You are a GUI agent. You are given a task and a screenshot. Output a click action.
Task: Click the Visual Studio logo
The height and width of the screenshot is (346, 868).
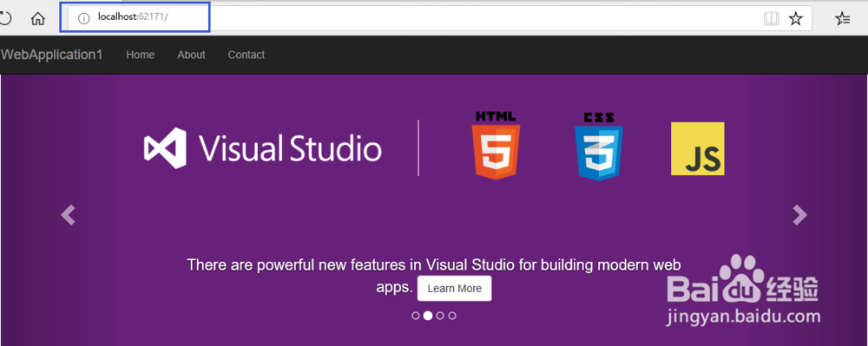[263, 148]
